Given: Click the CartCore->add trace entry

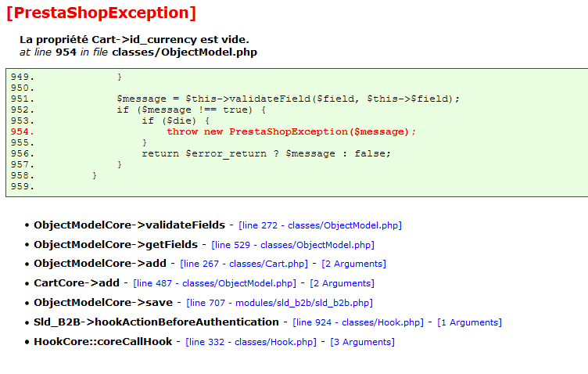Looking at the screenshot, I should pyautogui.click(x=77, y=282).
